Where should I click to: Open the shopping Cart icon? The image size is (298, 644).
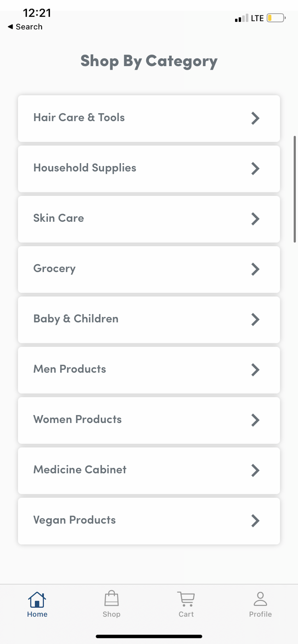[186, 598]
